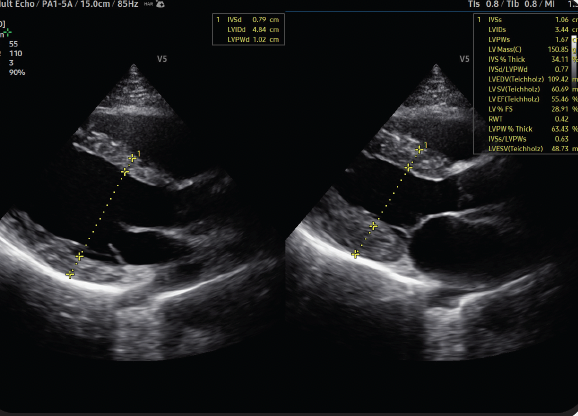Click the HAR indicator icon in header

pyautogui.click(x=148, y=4)
